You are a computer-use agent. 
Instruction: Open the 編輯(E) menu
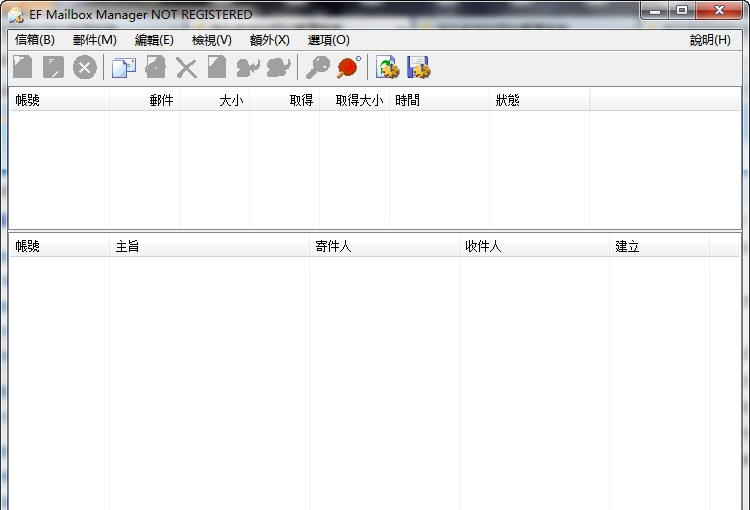pos(154,40)
